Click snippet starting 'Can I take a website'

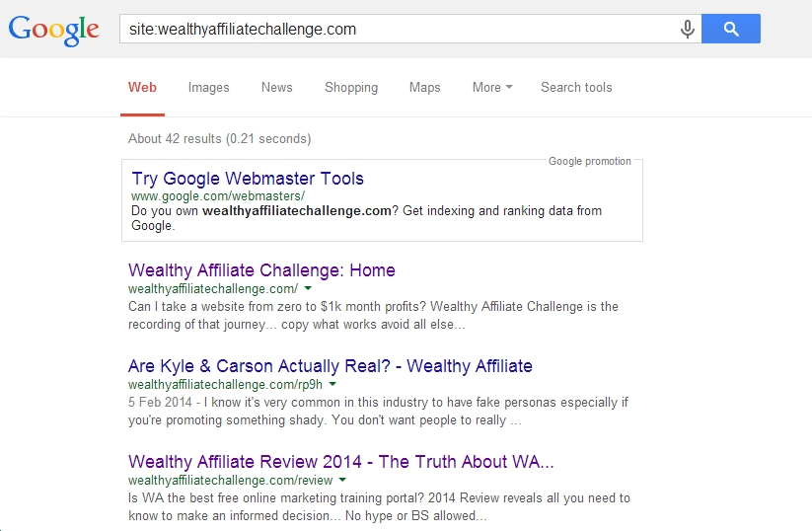coord(373,316)
